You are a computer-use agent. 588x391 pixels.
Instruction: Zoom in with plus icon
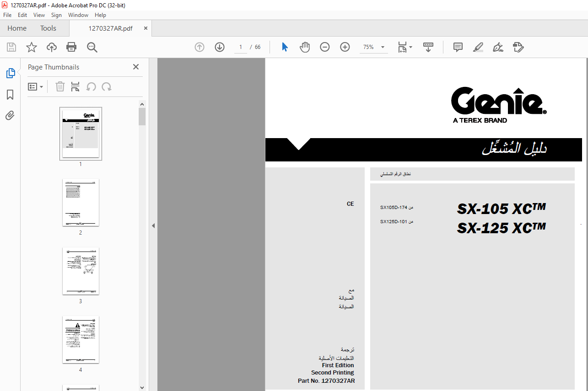345,47
